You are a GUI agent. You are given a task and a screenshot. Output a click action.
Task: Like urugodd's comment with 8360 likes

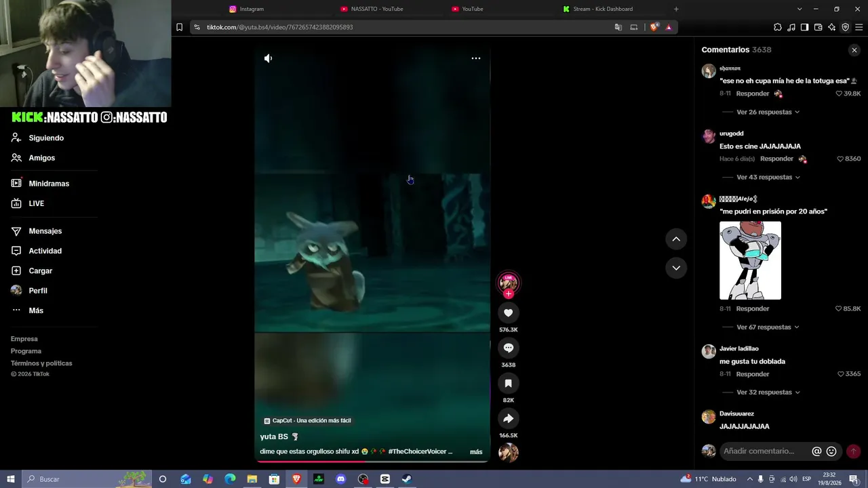pos(840,159)
